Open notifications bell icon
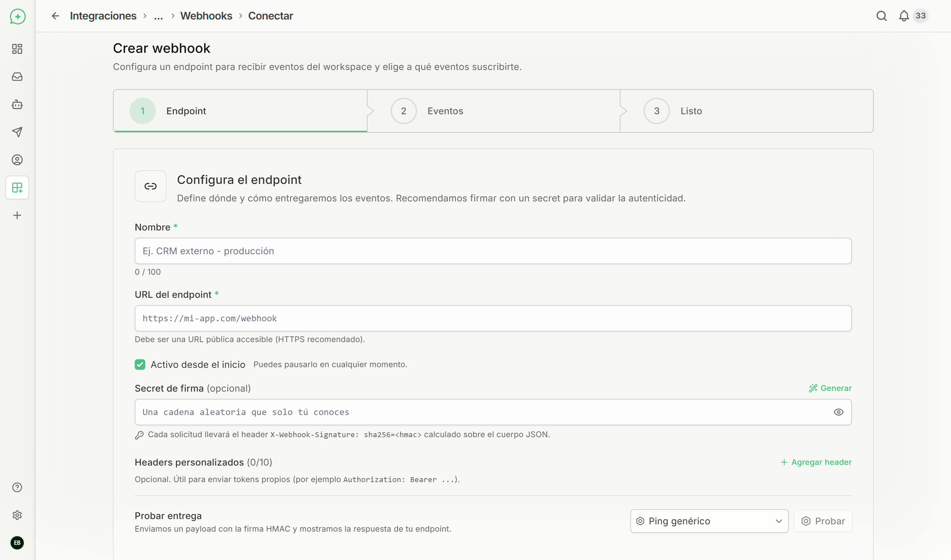The height and width of the screenshot is (560, 951). pos(904,16)
